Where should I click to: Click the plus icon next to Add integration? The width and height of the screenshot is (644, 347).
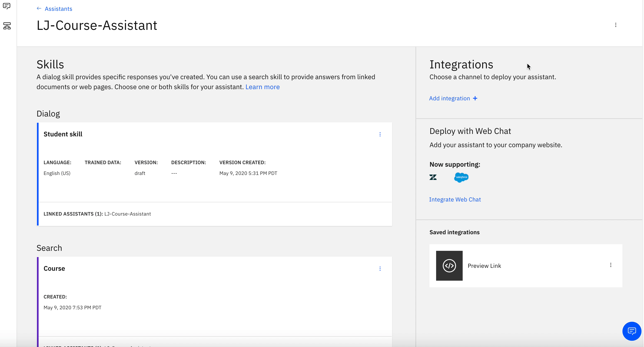tap(475, 98)
